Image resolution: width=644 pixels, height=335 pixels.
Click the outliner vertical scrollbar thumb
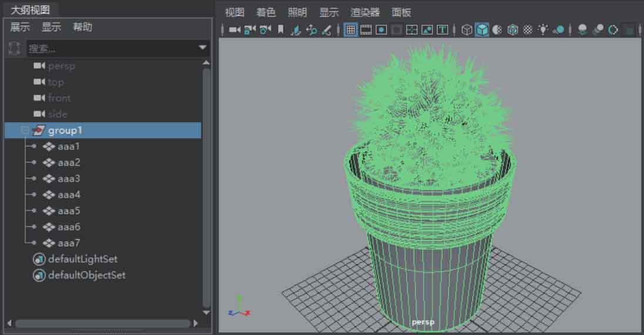(x=206, y=188)
